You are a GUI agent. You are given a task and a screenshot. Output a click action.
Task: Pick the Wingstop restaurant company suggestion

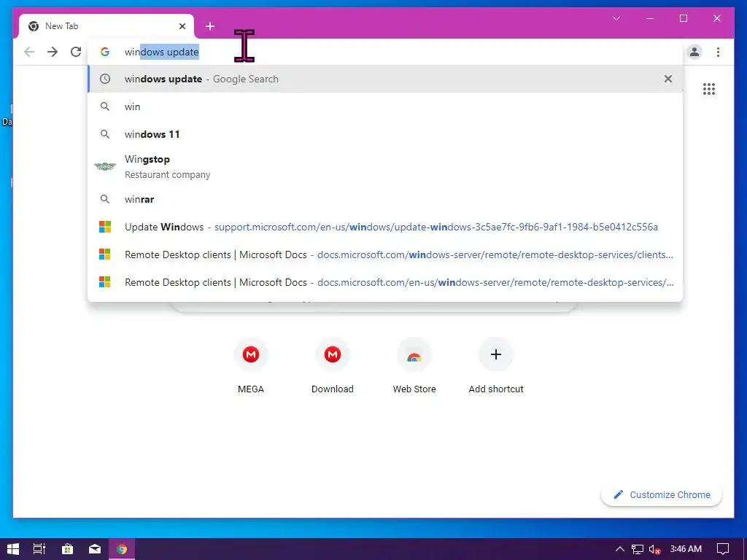click(385, 167)
